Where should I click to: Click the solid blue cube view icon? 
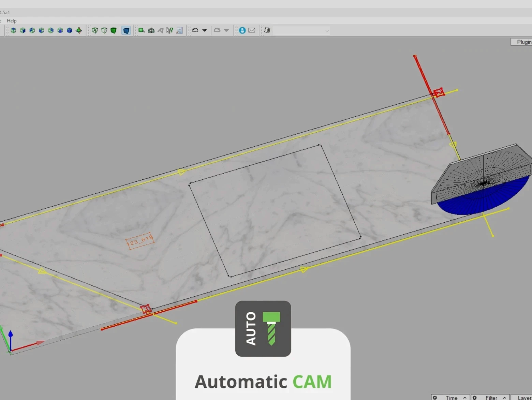point(70,30)
